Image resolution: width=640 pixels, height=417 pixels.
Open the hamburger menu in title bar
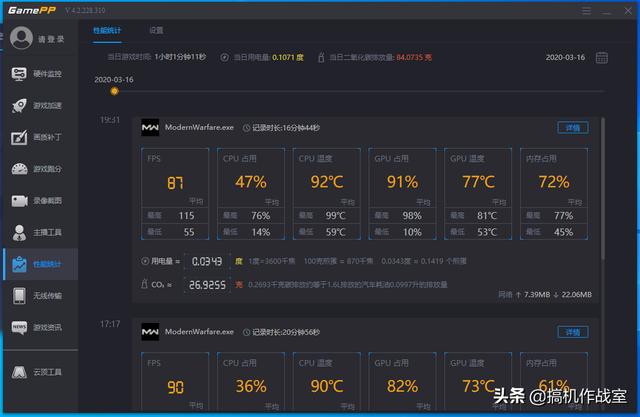586,11
